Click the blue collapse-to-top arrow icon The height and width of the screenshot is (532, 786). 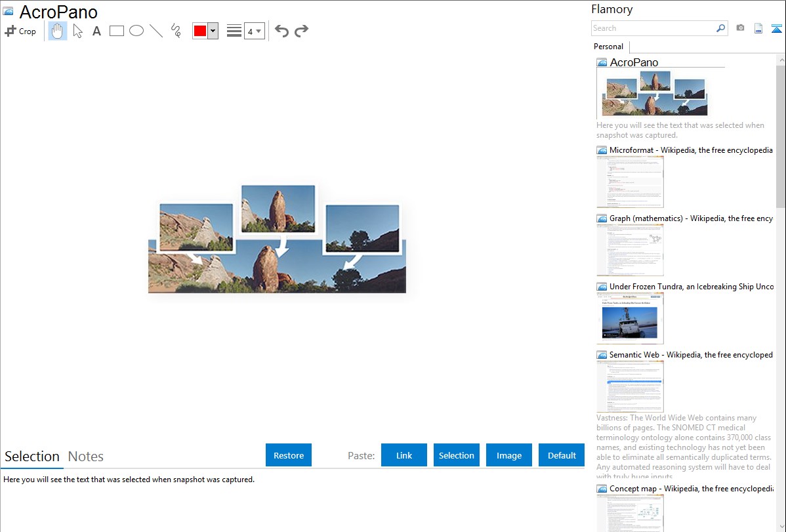[777, 28]
